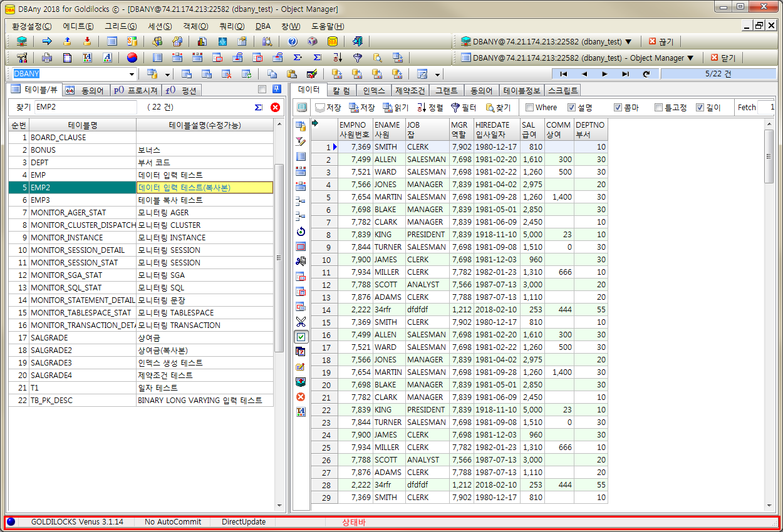This screenshot has height=532, width=783.
Task: Open the dbany_test connection dropdown
Action: [628, 41]
